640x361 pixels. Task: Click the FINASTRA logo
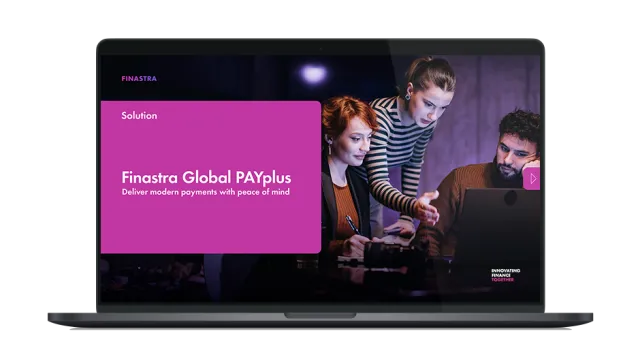(x=139, y=78)
